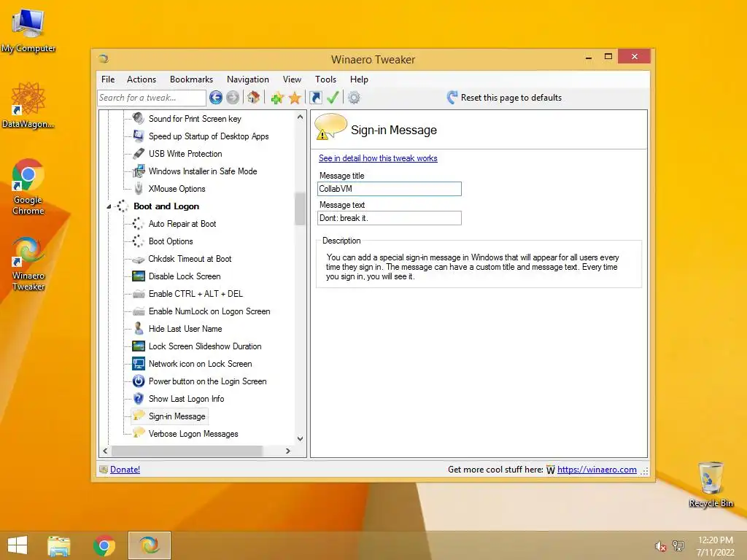Viewport: 747px width, 560px height.
Task: Open Show Last Logon Info
Action: pos(186,399)
